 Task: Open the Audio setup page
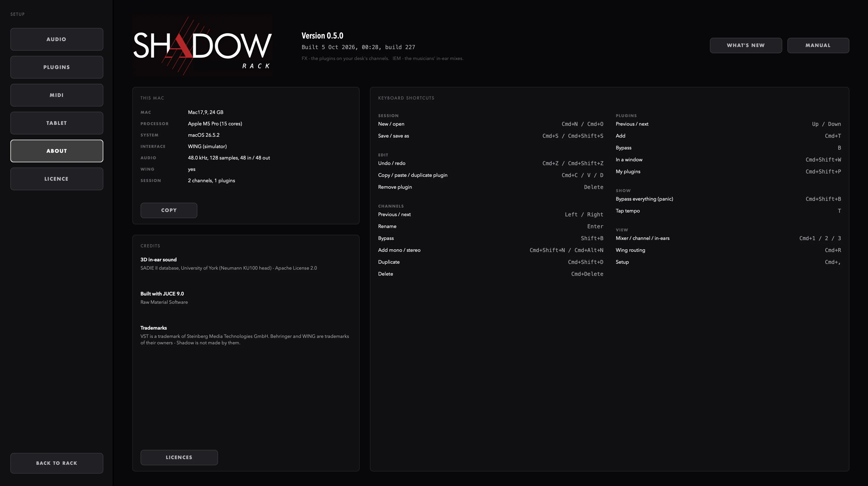[x=57, y=39]
